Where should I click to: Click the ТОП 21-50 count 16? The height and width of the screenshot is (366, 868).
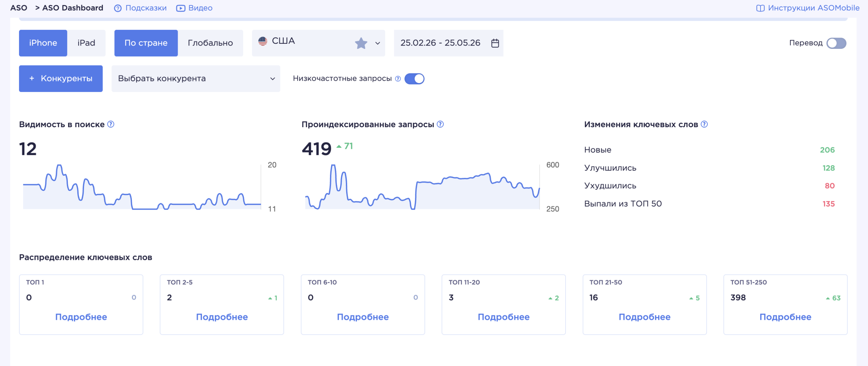[x=594, y=297]
